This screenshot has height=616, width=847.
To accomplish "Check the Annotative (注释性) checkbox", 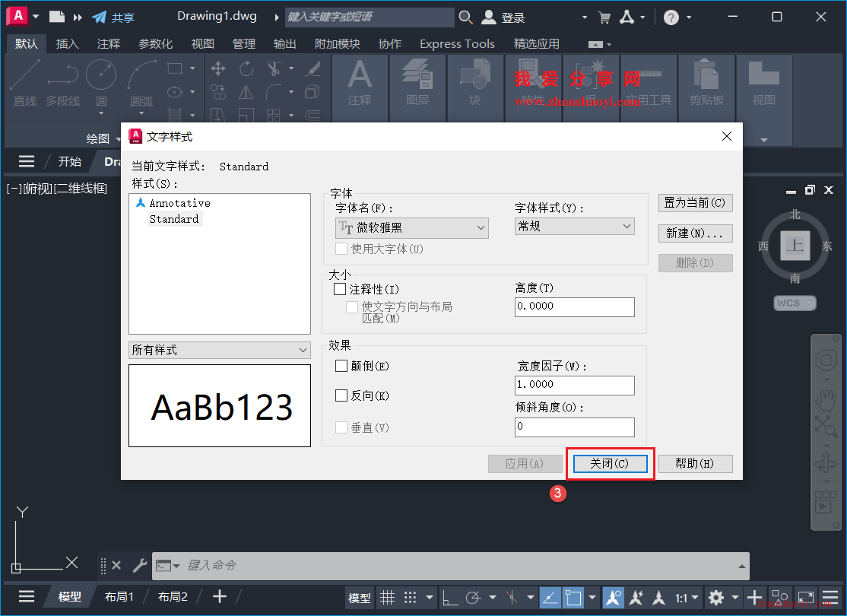I will (x=340, y=289).
